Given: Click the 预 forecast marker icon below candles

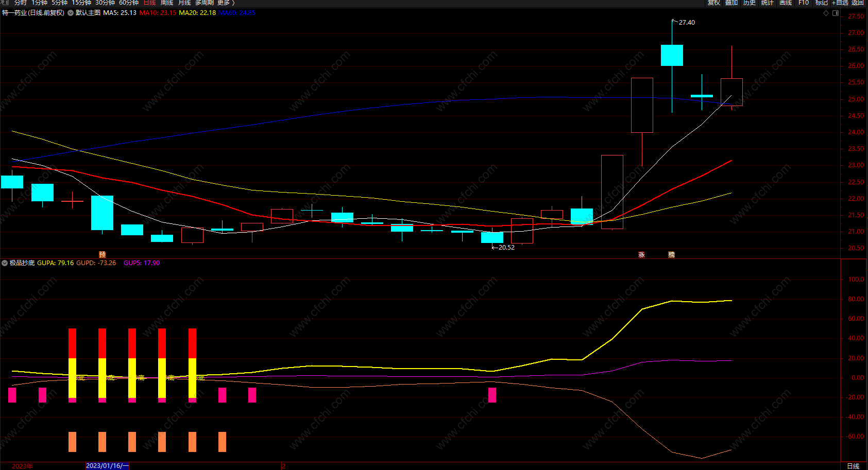Looking at the screenshot, I should 103,254.
